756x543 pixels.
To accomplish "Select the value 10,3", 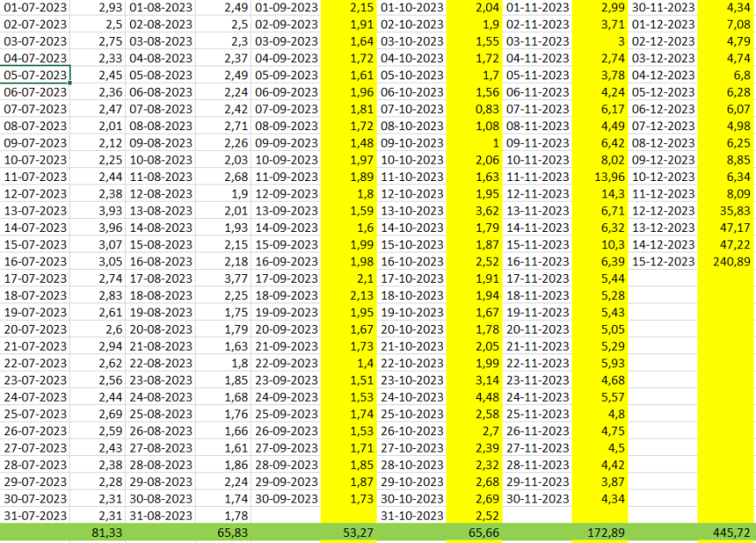I will pos(613,245).
